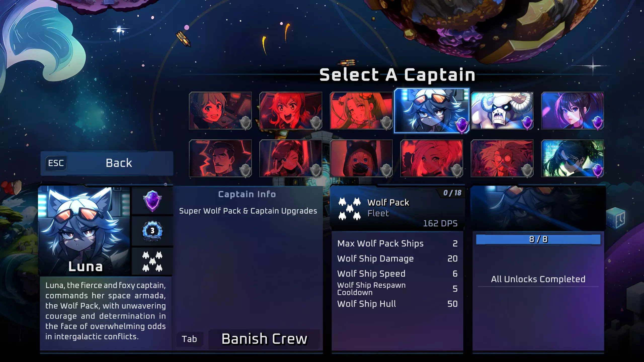This screenshot has height=362, width=644.
Task: Choose the peace-sign winking captain
Action: point(291,158)
